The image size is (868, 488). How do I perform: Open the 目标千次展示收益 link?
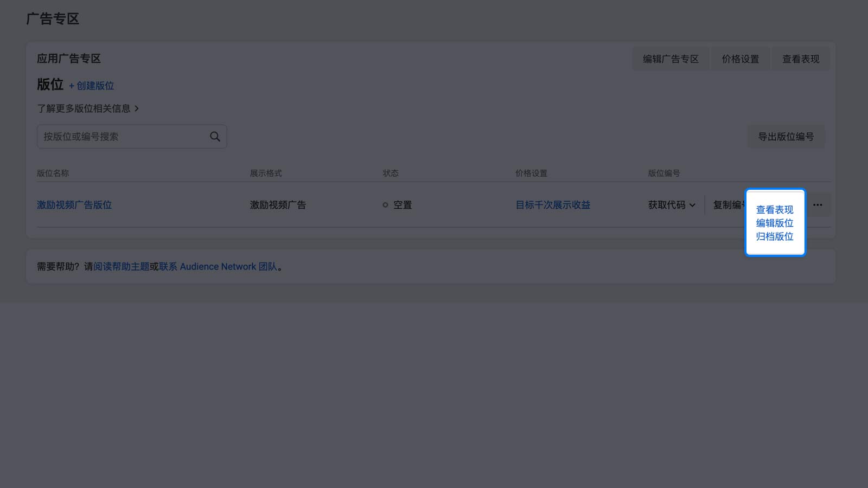point(553,205)
